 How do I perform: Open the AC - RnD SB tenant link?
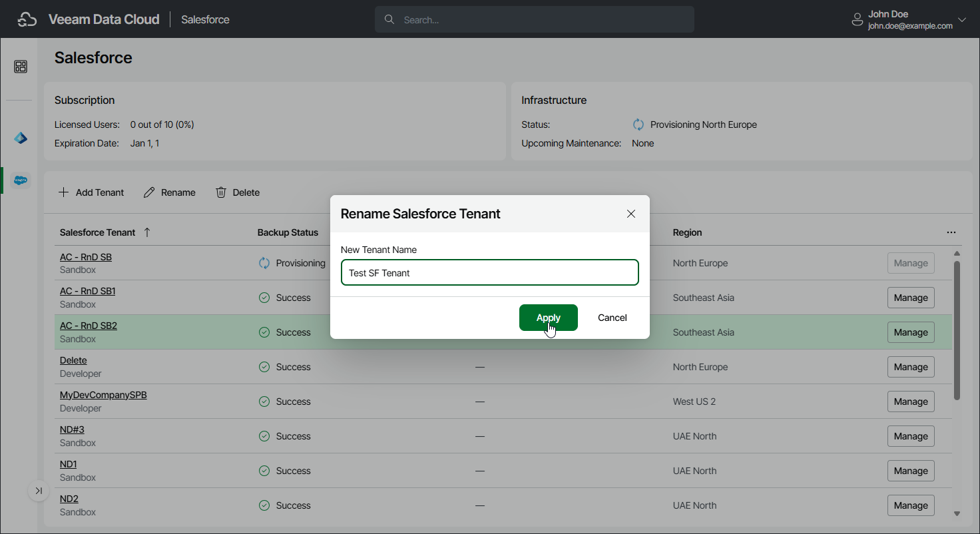pyautogui.click(x=86, y=257)
